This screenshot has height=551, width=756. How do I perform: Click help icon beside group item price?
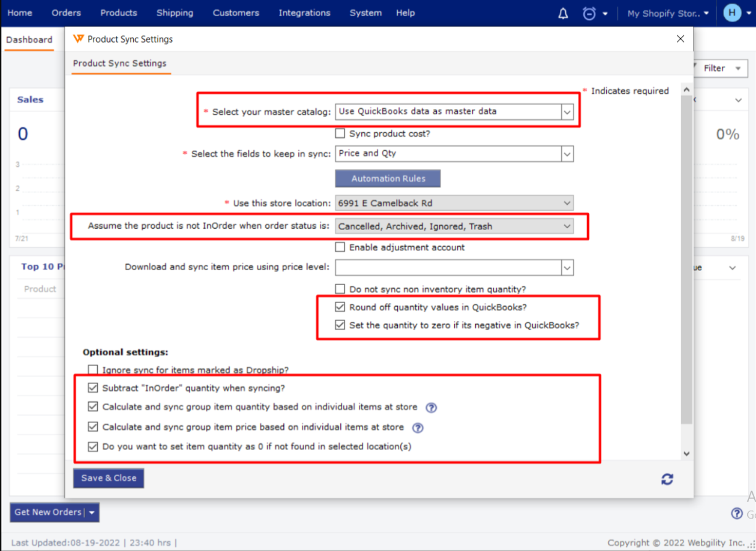[418, 427]
